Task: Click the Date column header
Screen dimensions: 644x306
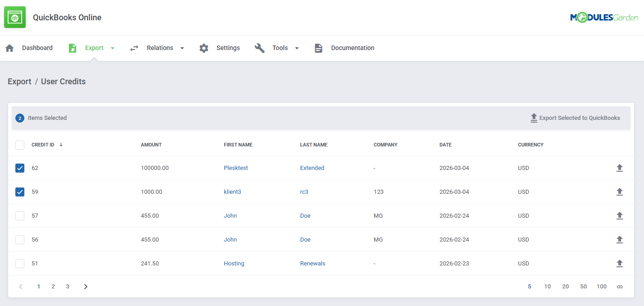Action: point(446,145)
